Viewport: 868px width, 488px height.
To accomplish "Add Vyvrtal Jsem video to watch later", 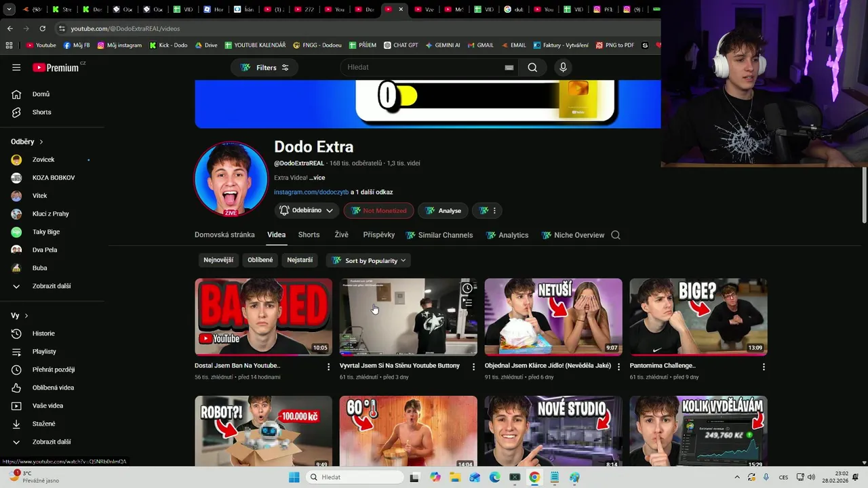I will (467, 289).
